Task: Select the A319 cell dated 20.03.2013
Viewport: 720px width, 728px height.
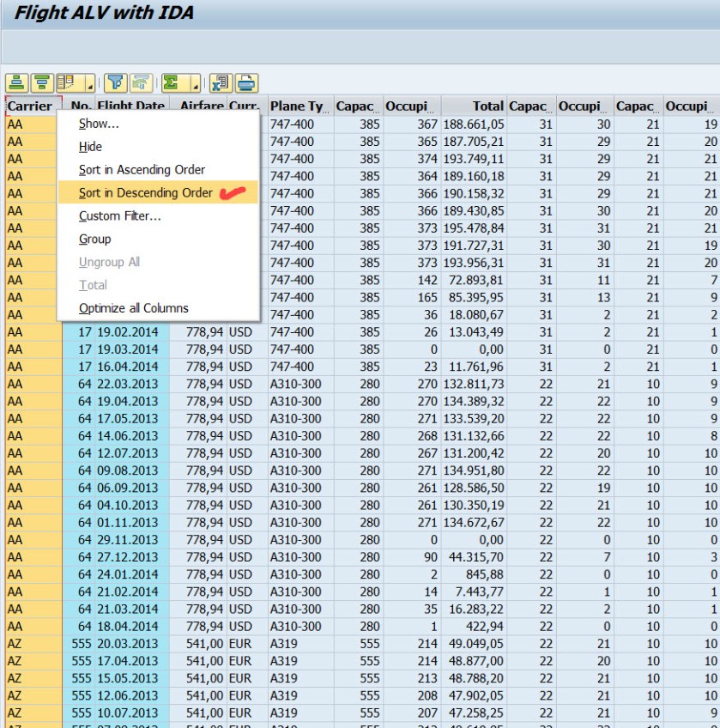Action: pyautogui.click(x=297, y=644)
